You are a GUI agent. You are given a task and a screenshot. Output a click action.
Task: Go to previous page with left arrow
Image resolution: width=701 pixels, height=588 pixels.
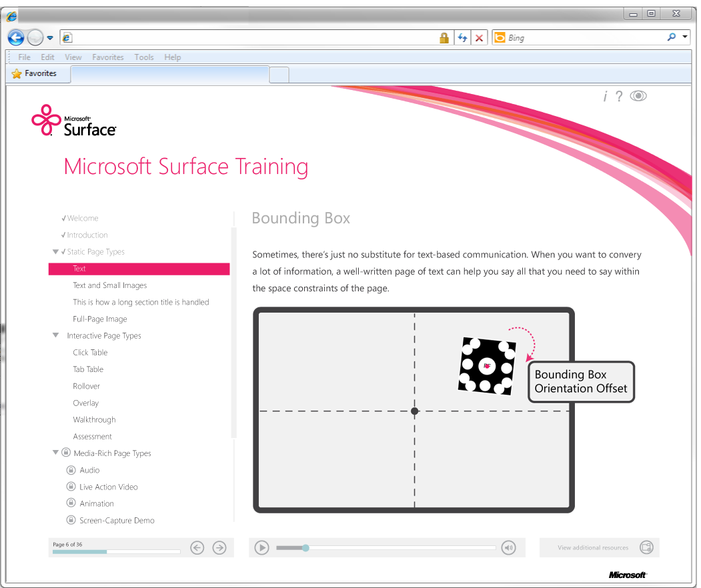[x=197, y=548]
